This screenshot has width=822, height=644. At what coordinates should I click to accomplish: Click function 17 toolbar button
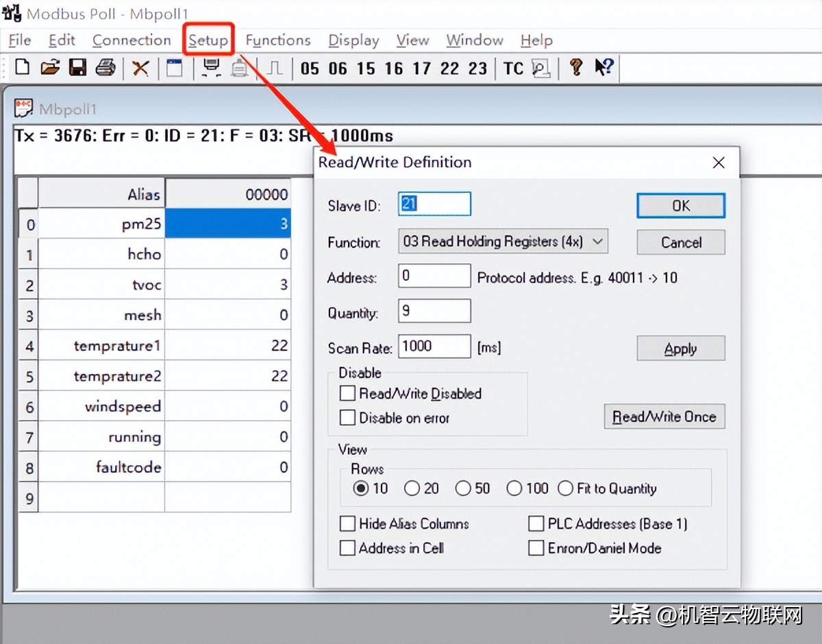tap(422, 68)
